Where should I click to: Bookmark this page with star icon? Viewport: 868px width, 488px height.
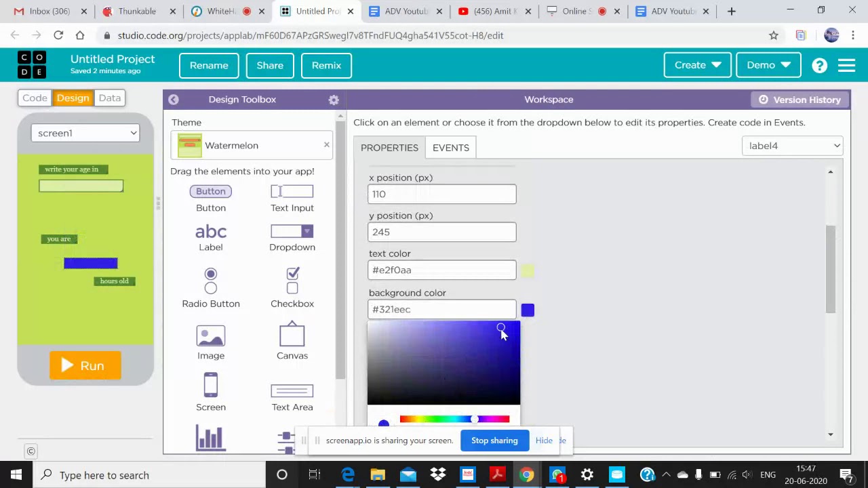coord(774,35)
